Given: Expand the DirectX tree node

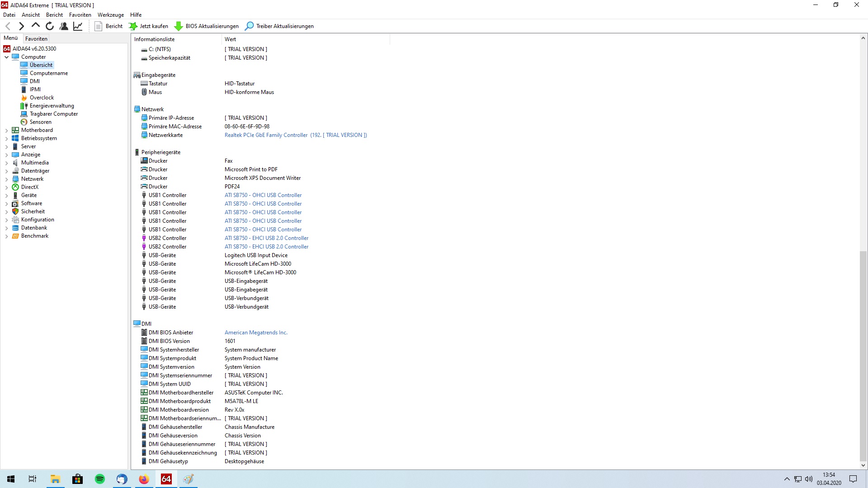Looking at the screenshot, I should tap(7, 187).
